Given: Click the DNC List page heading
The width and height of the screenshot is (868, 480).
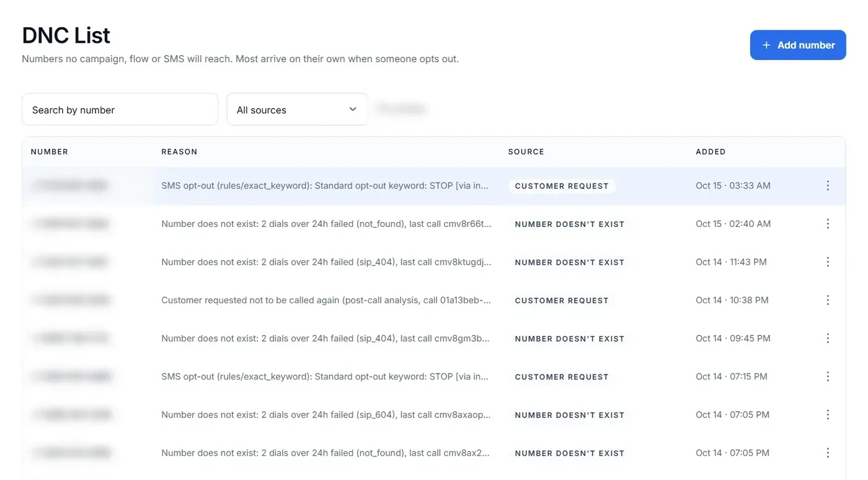Looking at the screenshot, I should tap(66, 35).
